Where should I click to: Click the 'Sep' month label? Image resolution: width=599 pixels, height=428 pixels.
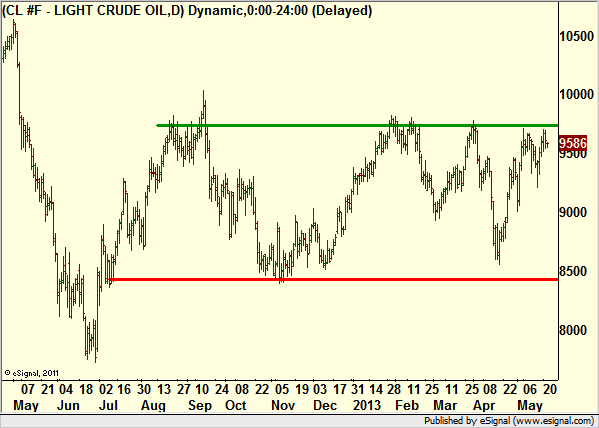tap(199, 406)
